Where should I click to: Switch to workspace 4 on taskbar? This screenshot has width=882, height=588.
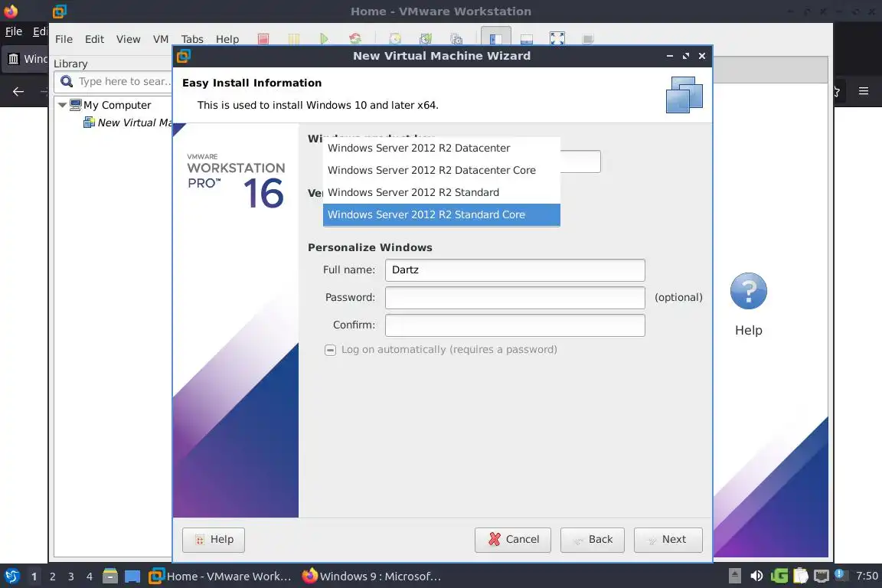[x=89, y=577]
